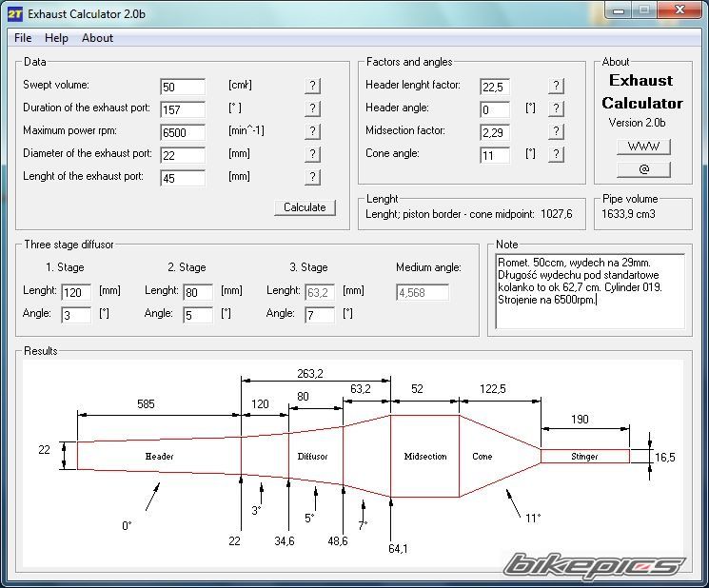709x588 pixels.
Task: Focus the Swept volume input field
Action: point(183,87)
